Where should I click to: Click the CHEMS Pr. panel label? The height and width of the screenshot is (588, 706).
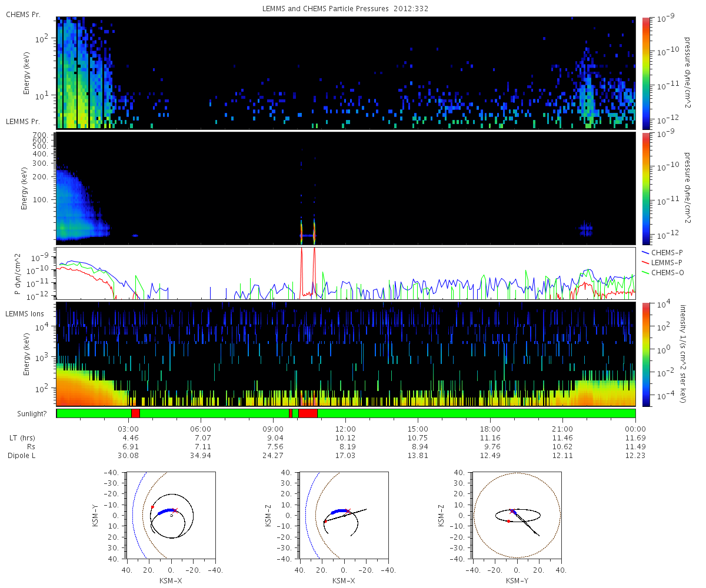(24, 14)
